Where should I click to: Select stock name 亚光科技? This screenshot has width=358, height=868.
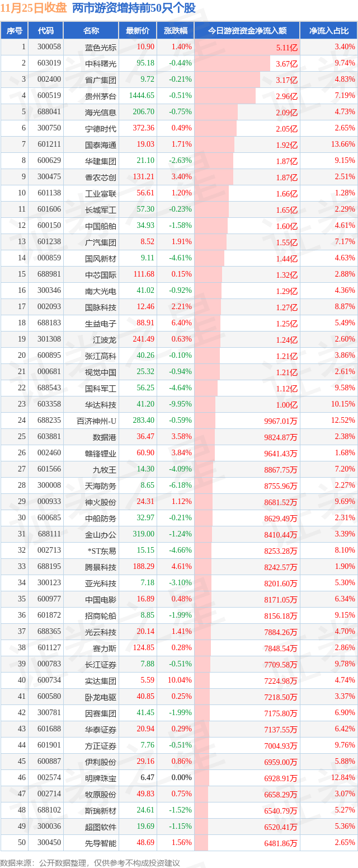coord(101,583)
